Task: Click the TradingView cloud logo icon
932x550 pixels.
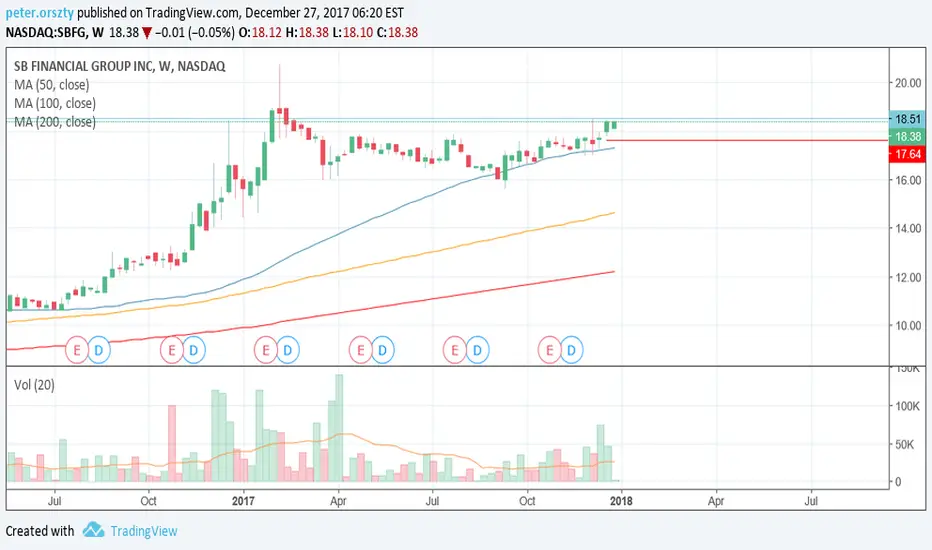Action: [93, 529]
